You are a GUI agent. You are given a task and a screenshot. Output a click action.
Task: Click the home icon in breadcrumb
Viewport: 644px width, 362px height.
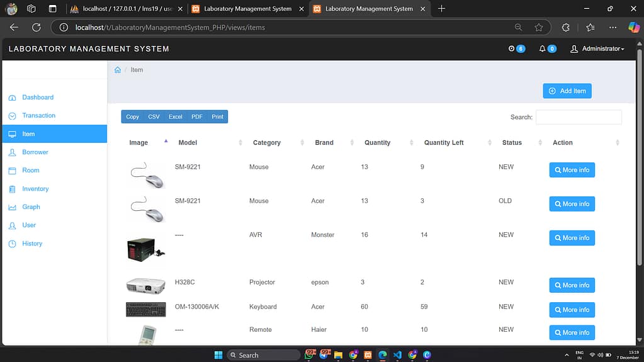point(117,70)
